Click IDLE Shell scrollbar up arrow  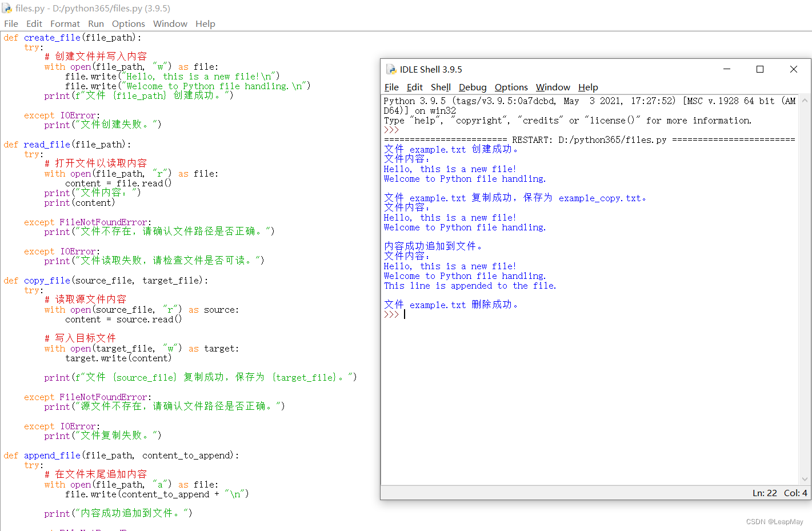click(x=805, y=101)
